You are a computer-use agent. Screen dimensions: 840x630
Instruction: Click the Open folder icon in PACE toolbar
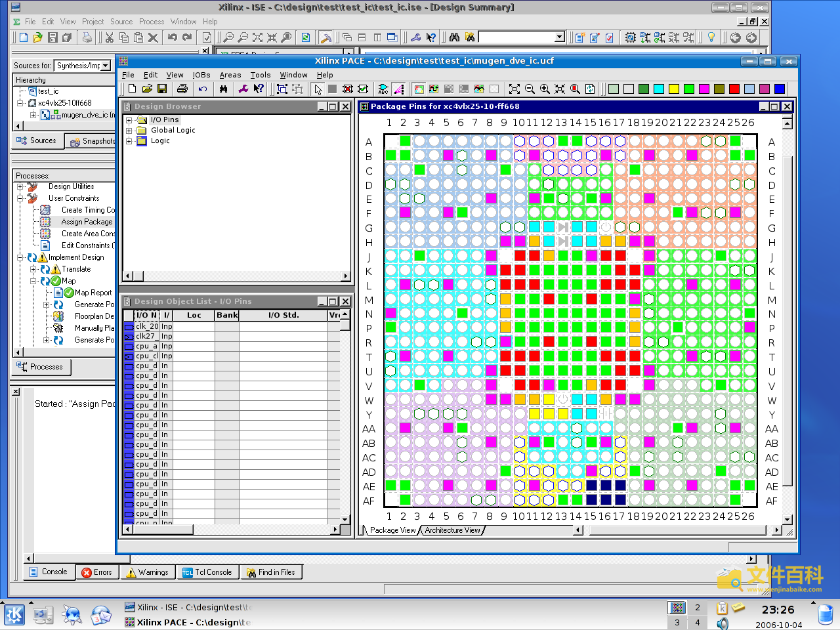(x=147, y=89)
